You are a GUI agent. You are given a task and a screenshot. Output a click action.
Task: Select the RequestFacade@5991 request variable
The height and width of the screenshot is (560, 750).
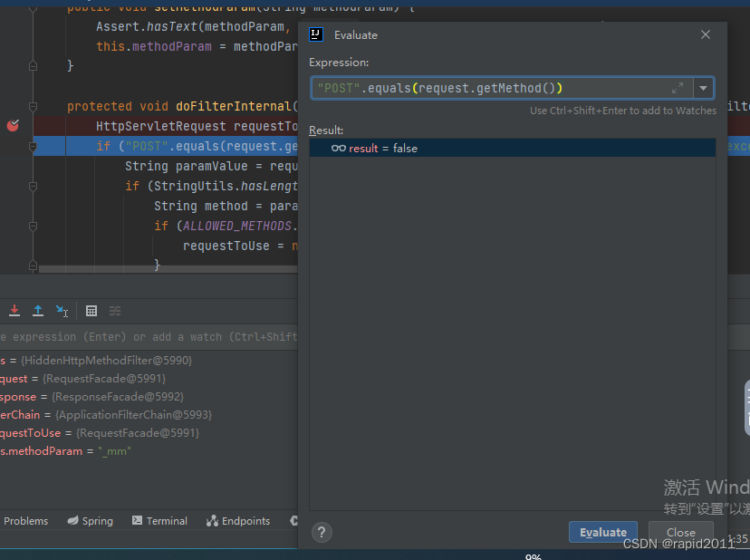coord(149,379)
